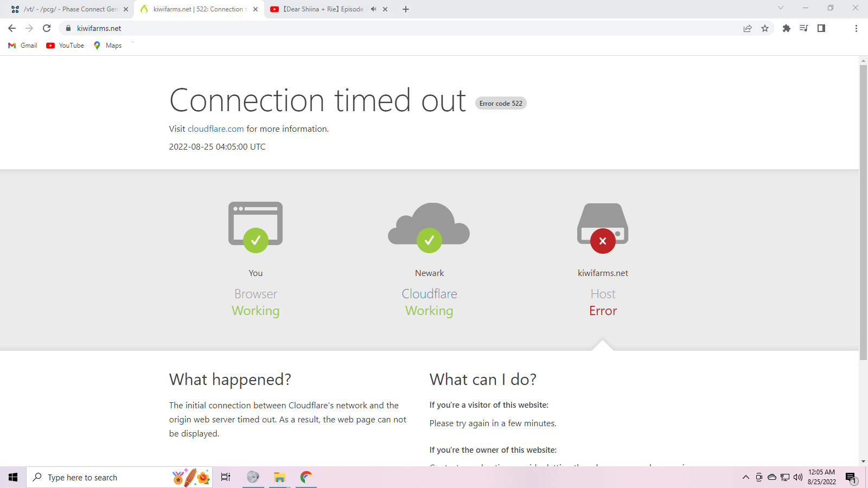The image size is (868, 488).
Task: Click the What happened? heading
Action: pos(230,380)
